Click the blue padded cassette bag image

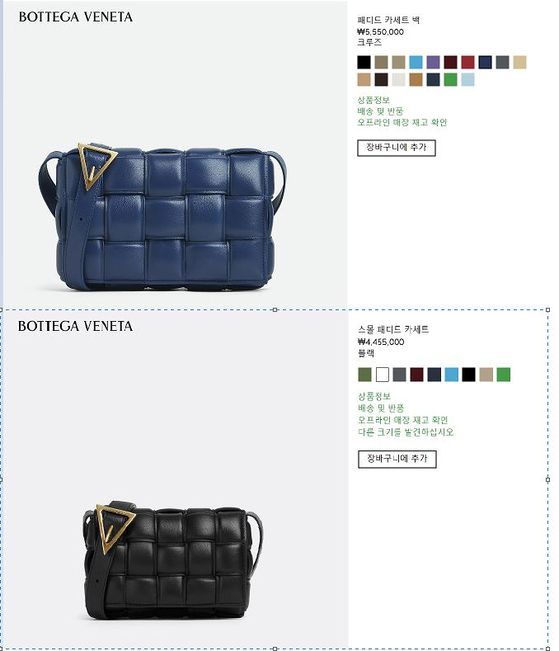tap(163, 217)
